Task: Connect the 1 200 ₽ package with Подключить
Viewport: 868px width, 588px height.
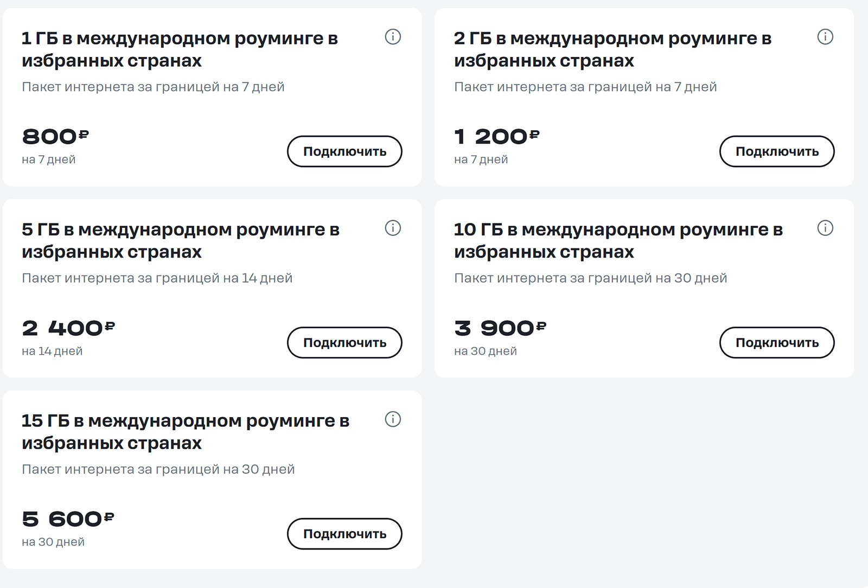Action: [777, 151]
